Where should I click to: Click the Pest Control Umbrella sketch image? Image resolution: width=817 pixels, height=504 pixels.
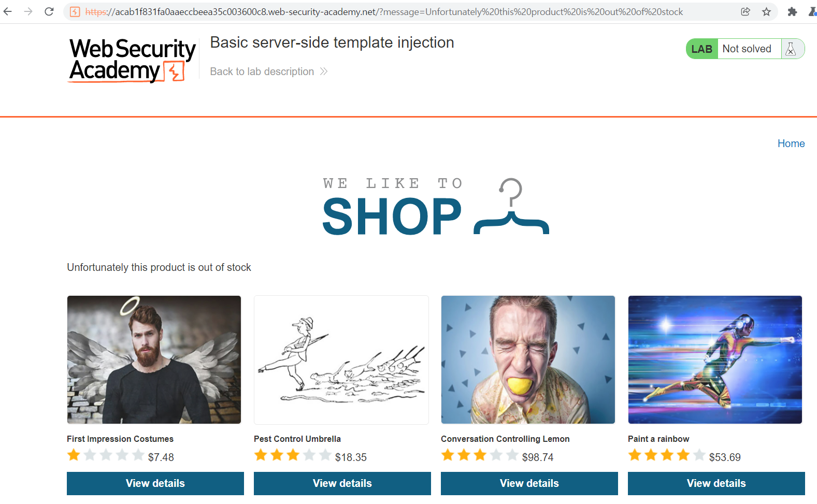[341, 359]
